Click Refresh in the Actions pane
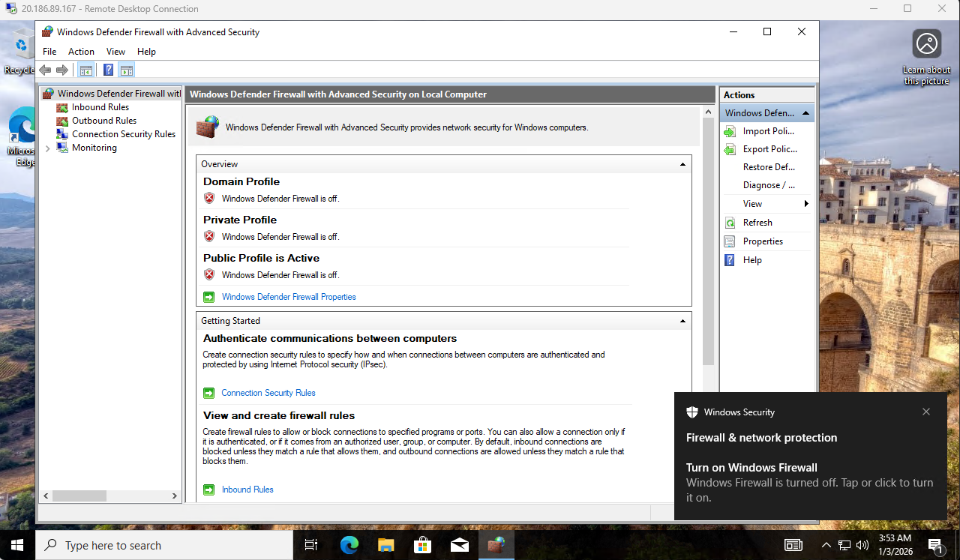 757,223
